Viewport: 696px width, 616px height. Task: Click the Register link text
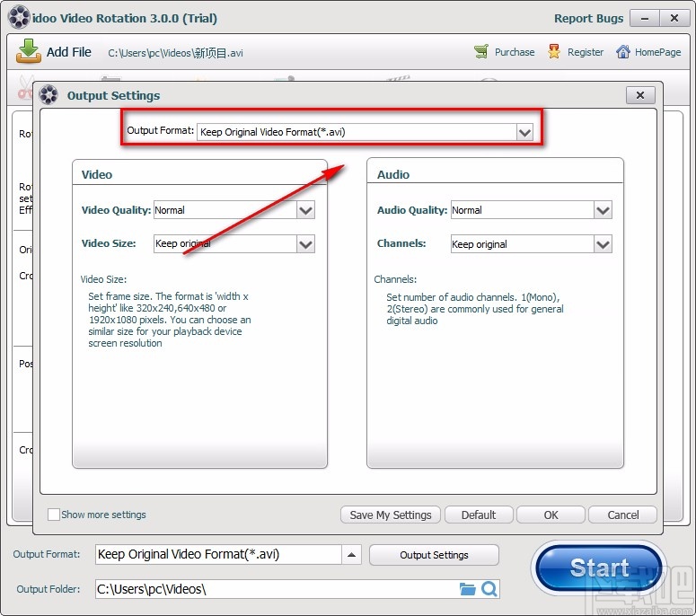click(586, 52)
